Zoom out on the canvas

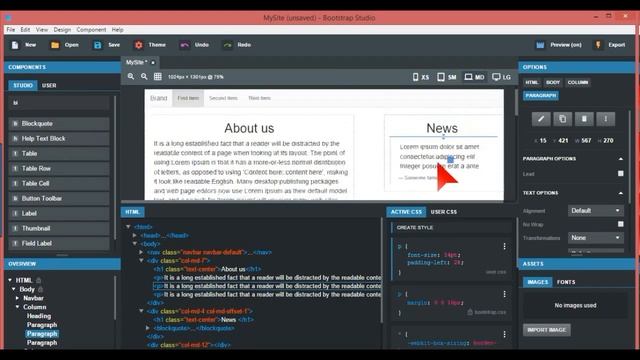click(144, 76)
